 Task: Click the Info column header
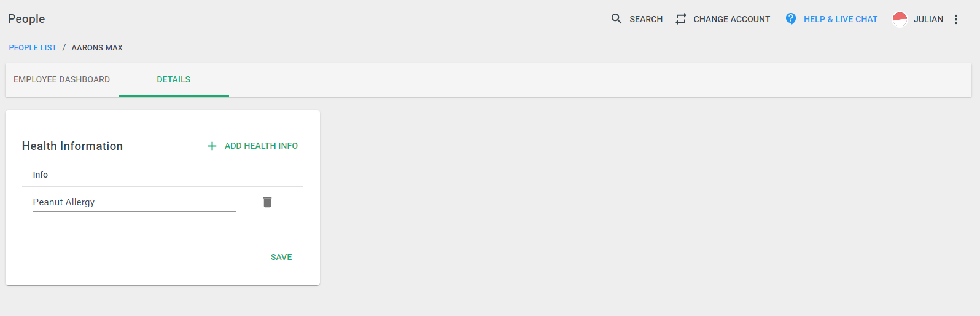tap(41, 175)
